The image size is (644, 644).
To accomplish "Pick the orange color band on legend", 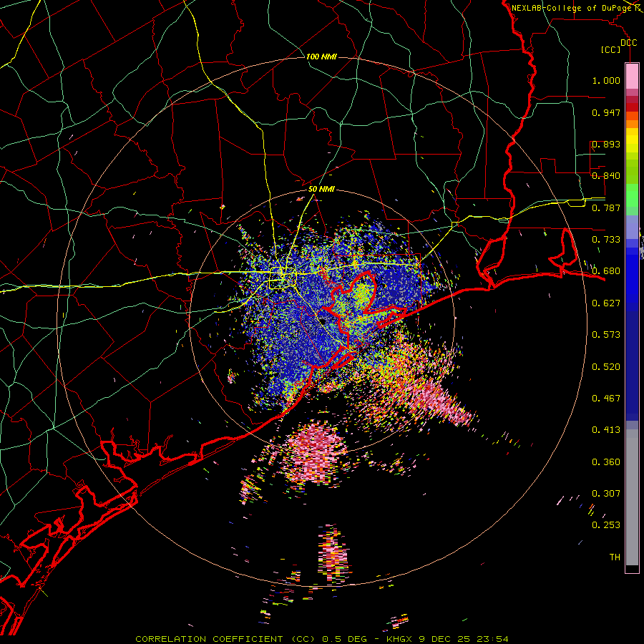I will [x=632, y=124].
